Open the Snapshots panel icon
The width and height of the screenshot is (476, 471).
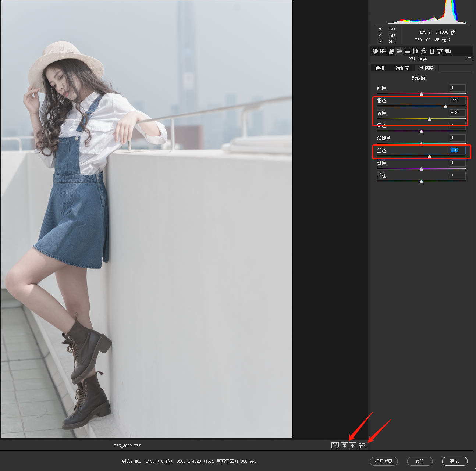coord(448,51)
